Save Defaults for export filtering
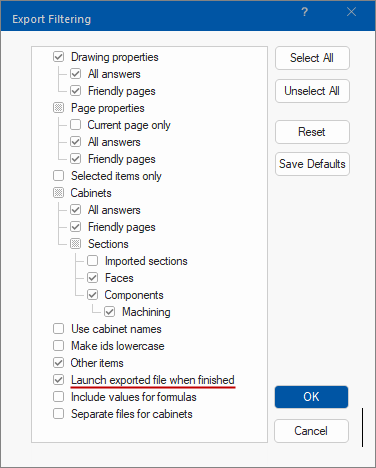This screenshot has height=468, width=376. coord(312,164)
